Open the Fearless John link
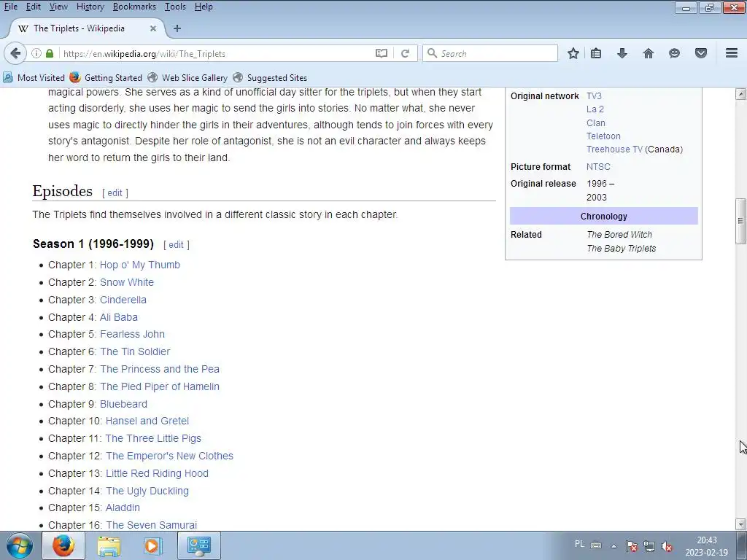747x560 pixels. [x=133, y=334]
